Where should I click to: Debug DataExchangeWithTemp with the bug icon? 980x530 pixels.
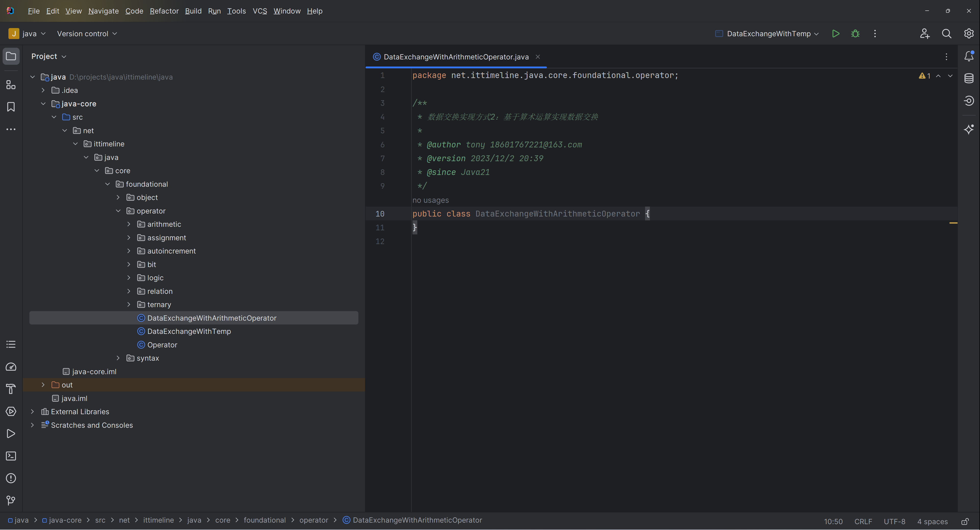point(855,33)
